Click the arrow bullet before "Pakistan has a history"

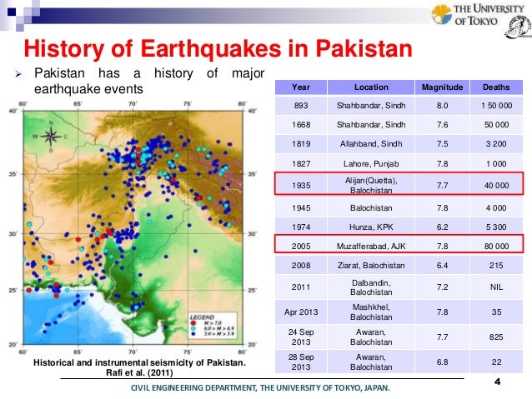18,74
